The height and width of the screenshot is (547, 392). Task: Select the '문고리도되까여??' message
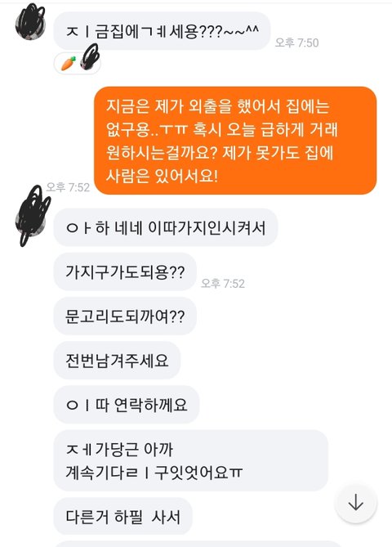pos(125,316)
